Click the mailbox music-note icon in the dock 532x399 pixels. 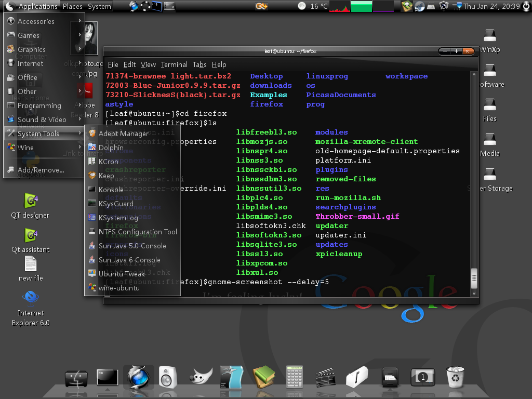(x=357, y=377)
